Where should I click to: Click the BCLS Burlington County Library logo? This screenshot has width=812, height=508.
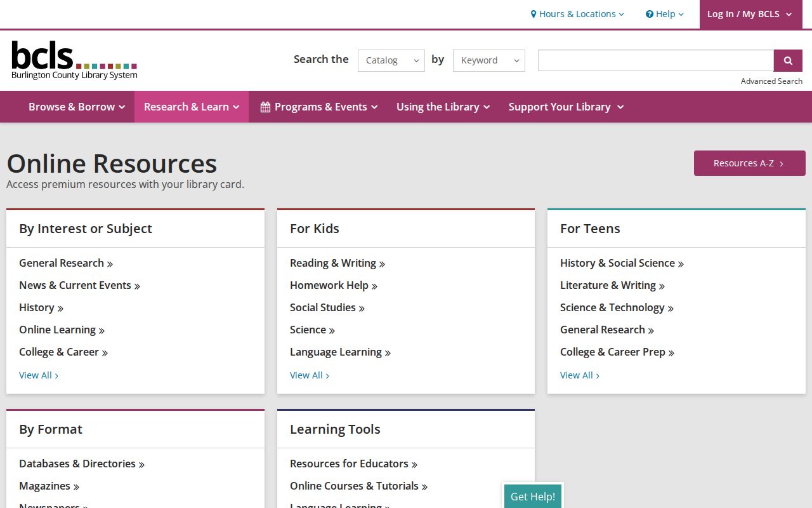(74, 60)
